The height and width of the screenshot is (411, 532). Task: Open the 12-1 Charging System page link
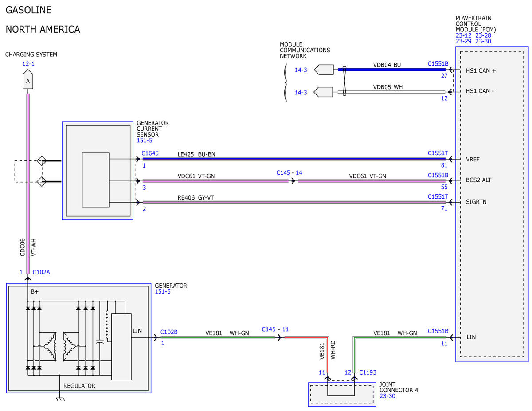point(28,64)
